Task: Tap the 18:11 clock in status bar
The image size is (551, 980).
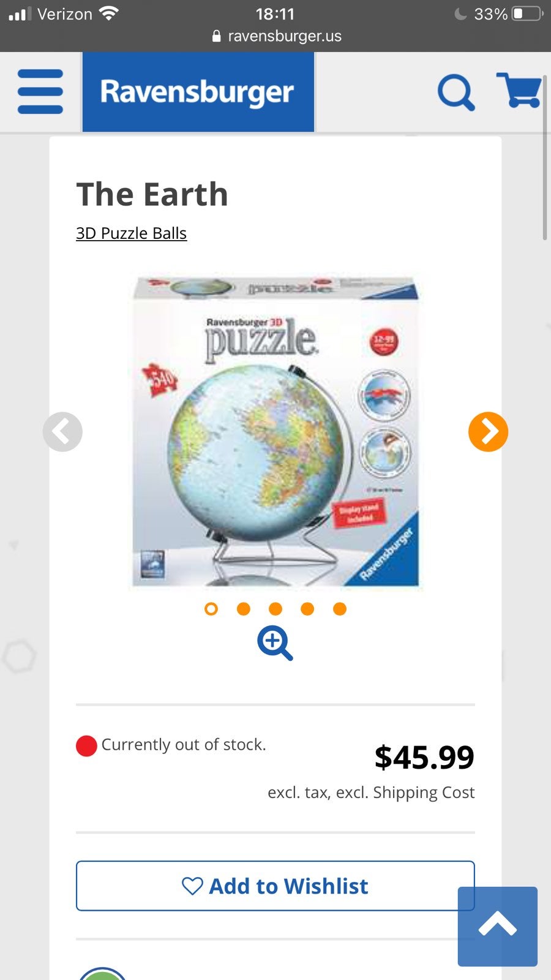Action: pyautogui.click(x=275, y=13)
